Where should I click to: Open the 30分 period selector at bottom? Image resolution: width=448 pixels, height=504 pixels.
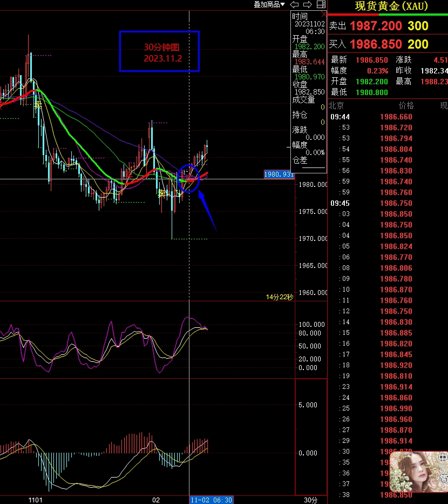pos(310,500)
